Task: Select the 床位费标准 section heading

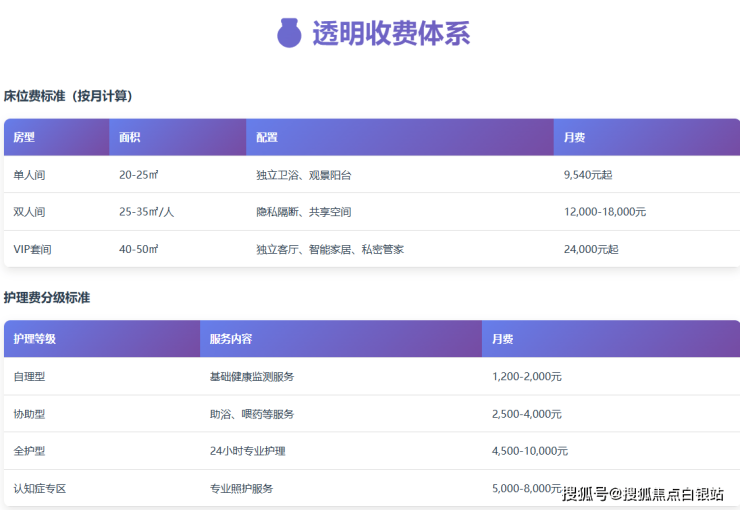Action: click(68, 96)
